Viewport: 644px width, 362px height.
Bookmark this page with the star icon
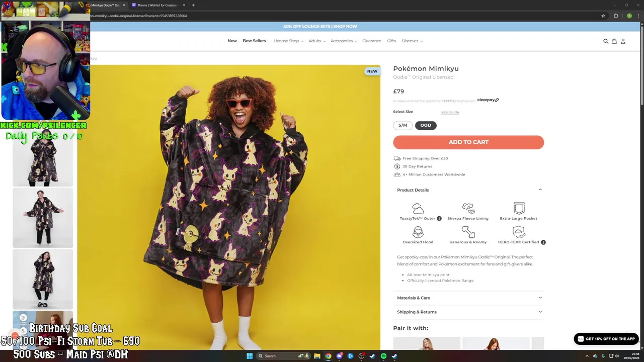[x=603, y=16]
